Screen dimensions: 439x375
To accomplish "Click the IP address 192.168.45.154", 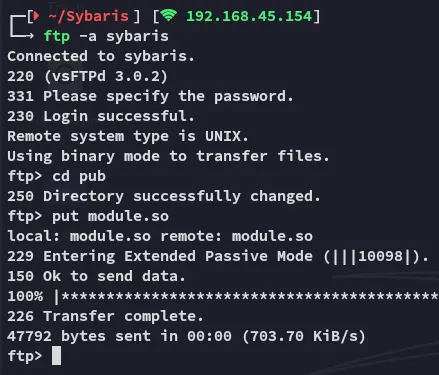I will click(x=249, y=16).
